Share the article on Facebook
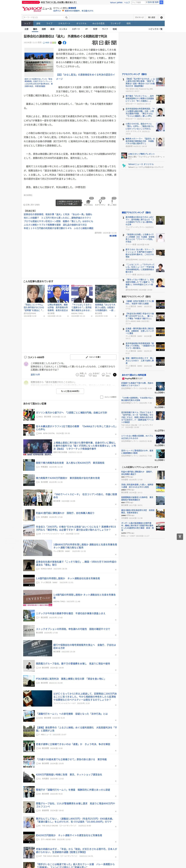The height and width of the screenshot is (868, 186). [x=64, y=43]
